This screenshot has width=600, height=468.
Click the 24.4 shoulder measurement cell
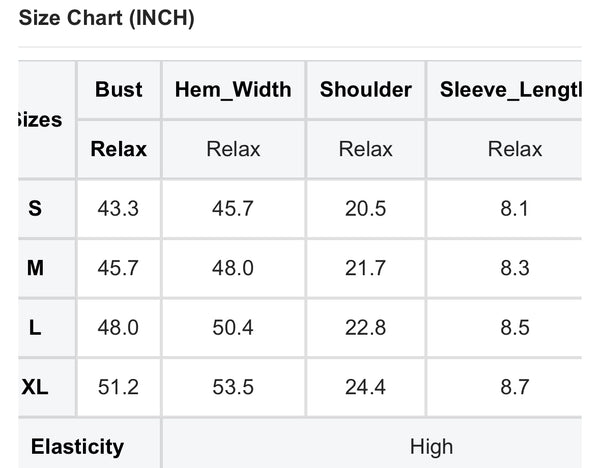coord(366,387)
